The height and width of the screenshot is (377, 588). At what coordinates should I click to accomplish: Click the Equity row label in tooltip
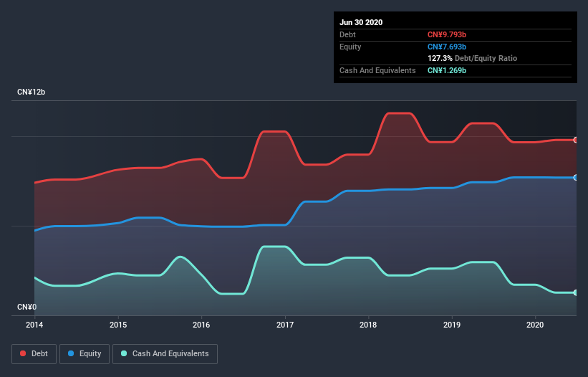(350, 47)
